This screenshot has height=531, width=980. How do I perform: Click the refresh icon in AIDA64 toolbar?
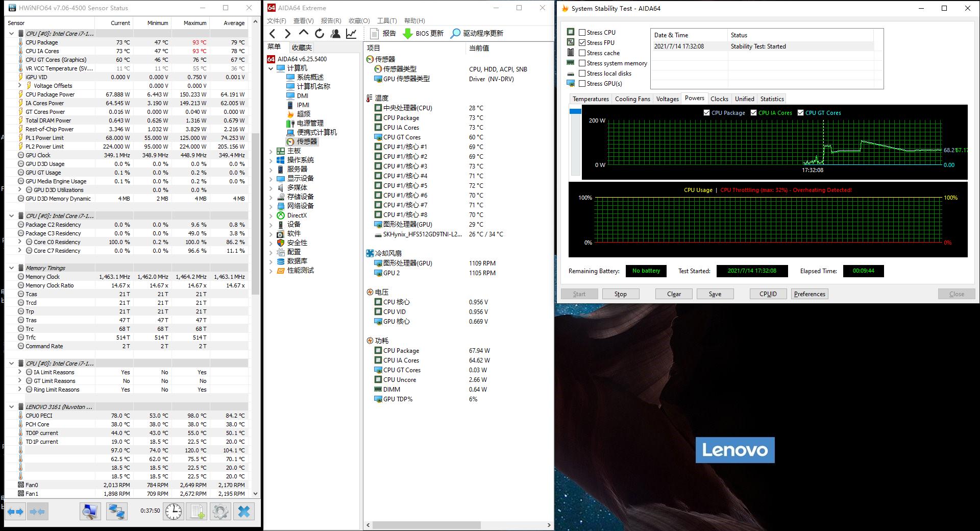click(320, 34)
